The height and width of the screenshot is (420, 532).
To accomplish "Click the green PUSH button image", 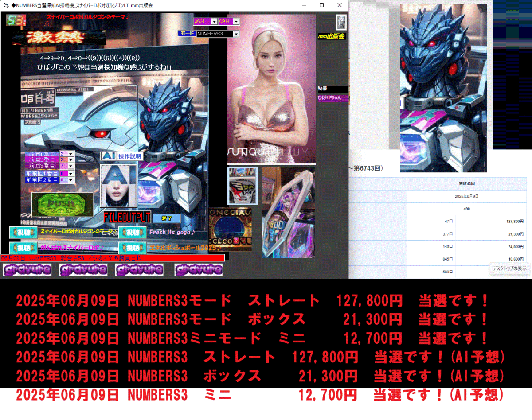I will click(62, 204).
